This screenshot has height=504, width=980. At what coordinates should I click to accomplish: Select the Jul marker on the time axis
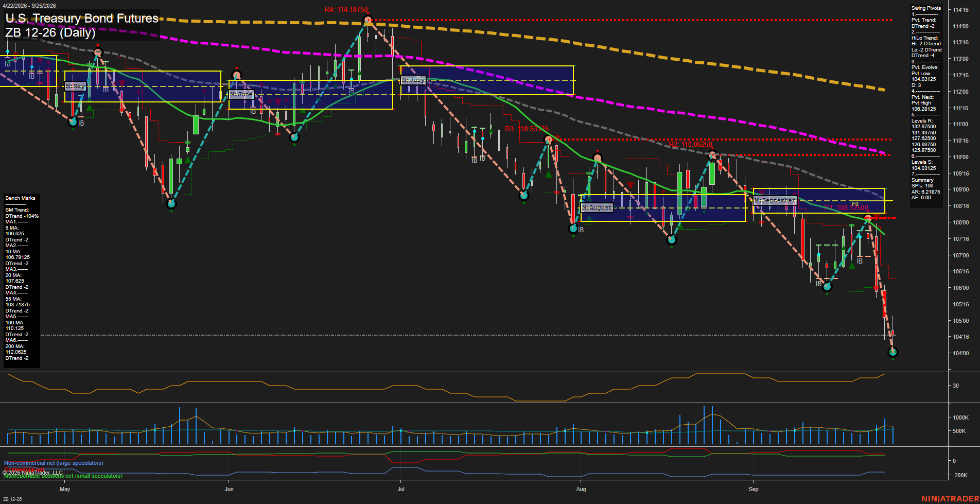(401, 489)
